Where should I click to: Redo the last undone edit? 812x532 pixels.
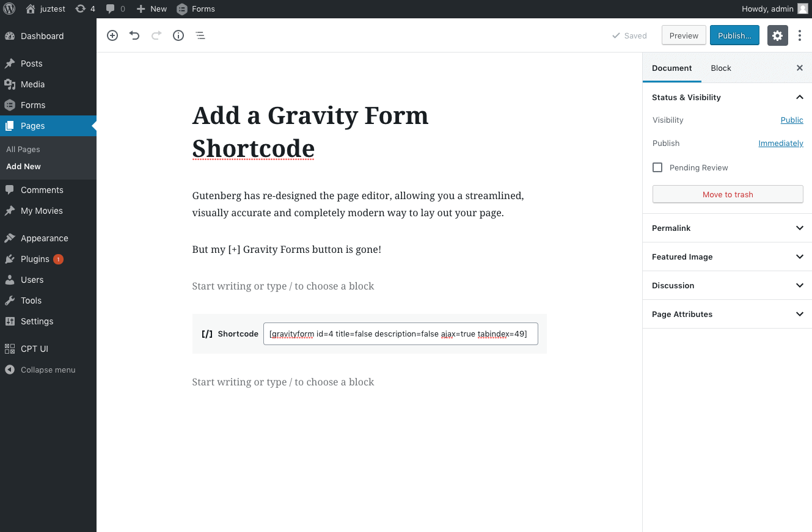tap(156, 35)
